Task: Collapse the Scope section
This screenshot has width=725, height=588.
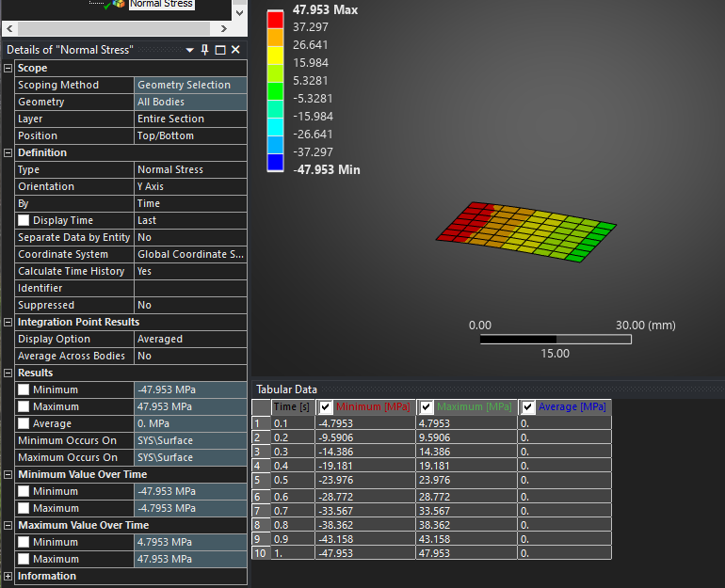Action: [x=8, y=68]
